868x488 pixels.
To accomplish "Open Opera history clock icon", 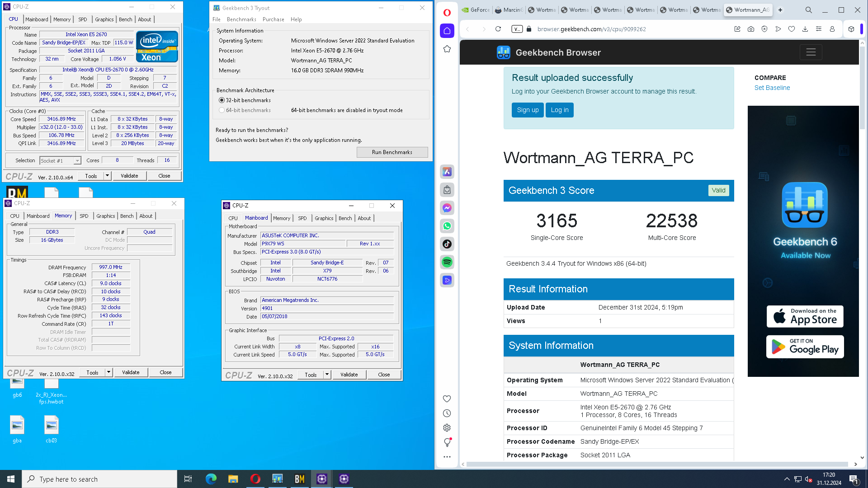I will point(447,413).
